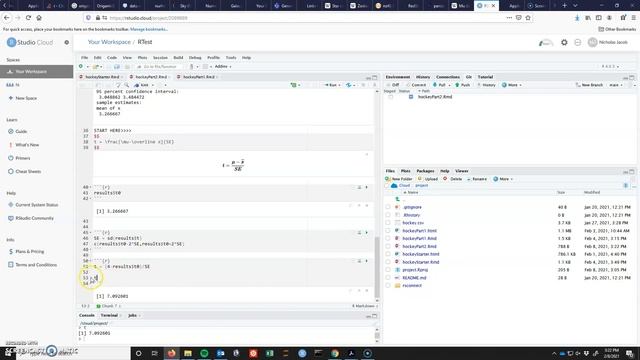This screenshot has width=640, height=360.
Task: Open the Chunk 7 navigator dropdown
Action: pyautogui.click(x=109, y=306)
